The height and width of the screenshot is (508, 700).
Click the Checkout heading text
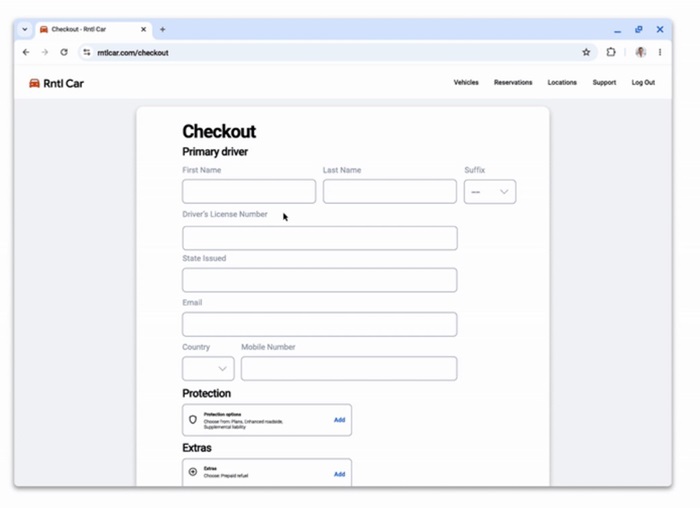click(219, 131)
